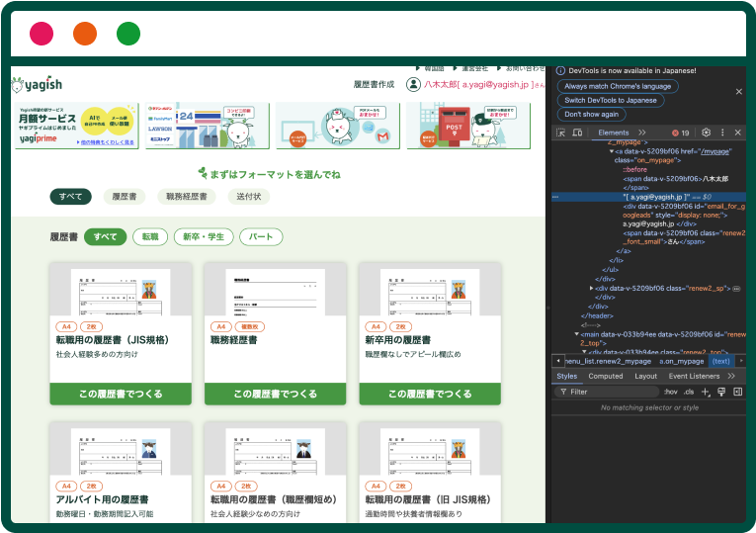
Task: Click the (text) breadcrumb
Action: coord(721,361)
